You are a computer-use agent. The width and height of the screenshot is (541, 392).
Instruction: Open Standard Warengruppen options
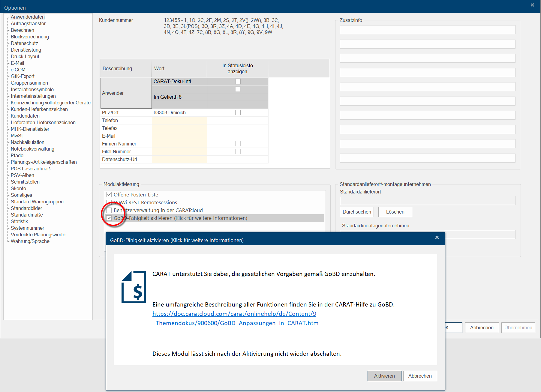tap(37, 202)
